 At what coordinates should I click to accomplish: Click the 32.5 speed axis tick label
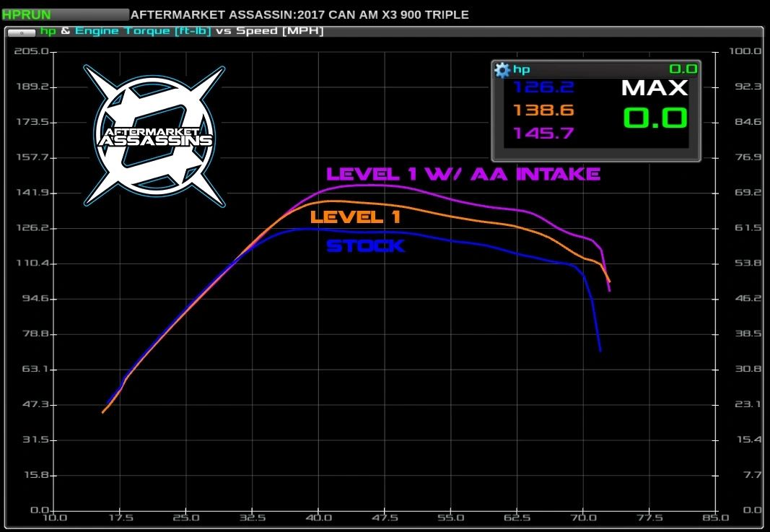point(253,518)
